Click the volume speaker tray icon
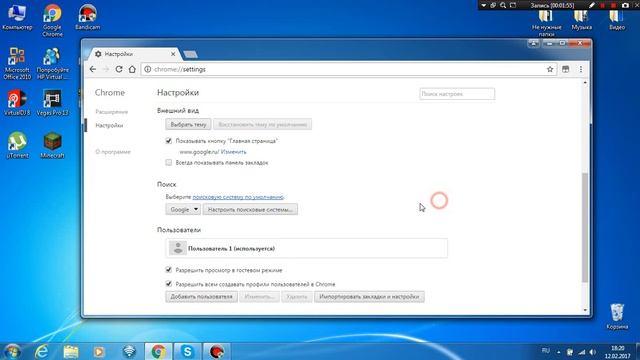 point(593,352)
